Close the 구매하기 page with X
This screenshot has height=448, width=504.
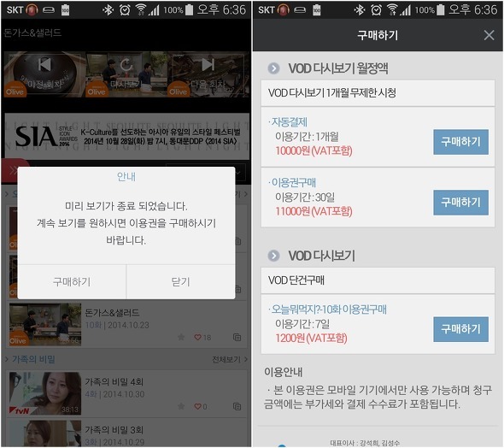(489, 35)
